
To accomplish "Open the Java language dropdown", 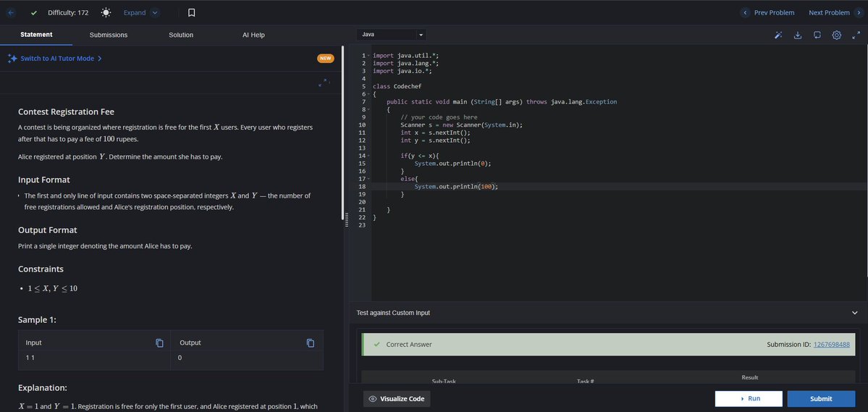I will (391, 34).
